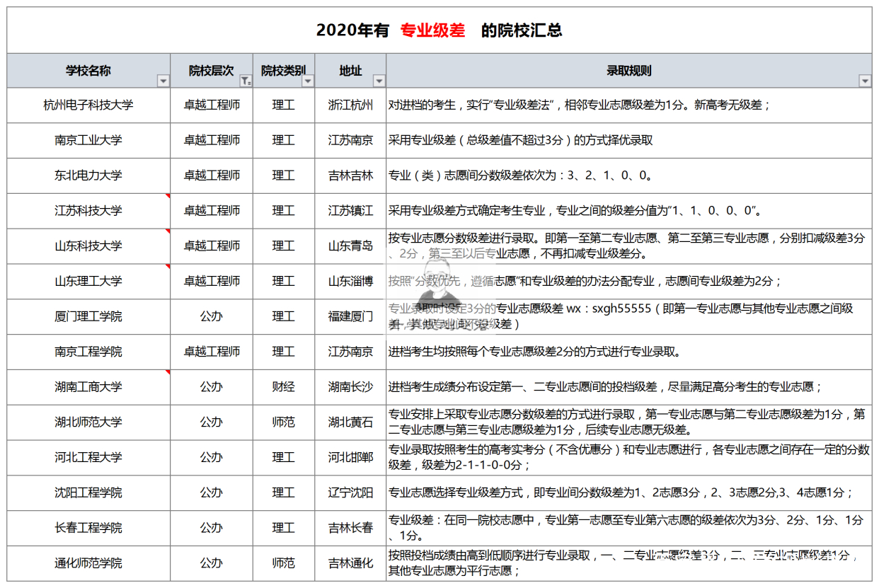This screenshot has height=588, width=879.
Task: Select the cell 长春工程学院
Action: point(88,528)
